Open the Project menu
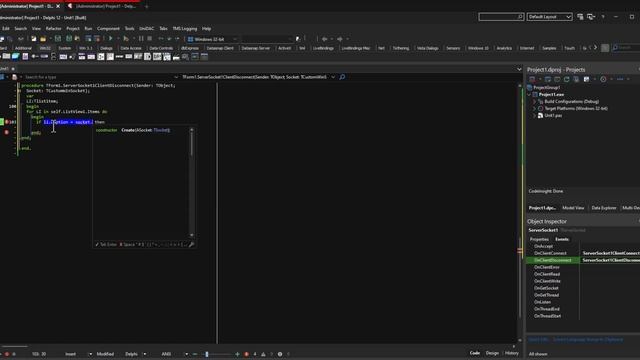The image size is (640, 360). click(x=73, y=29)
